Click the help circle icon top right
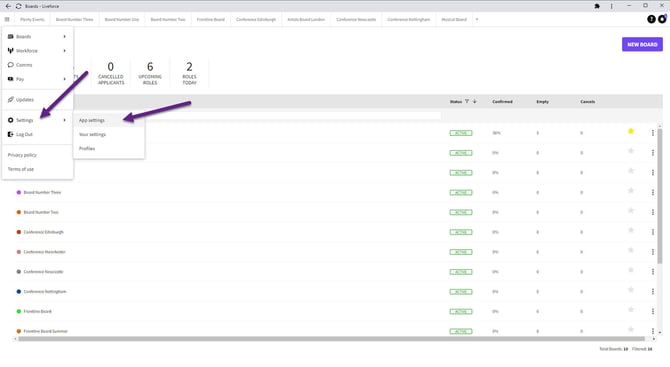 point(651,19)
